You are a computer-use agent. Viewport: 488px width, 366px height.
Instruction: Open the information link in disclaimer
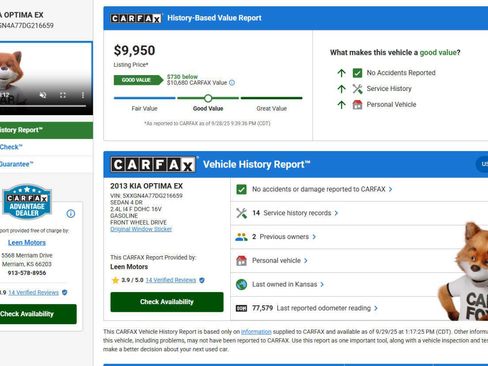click(x=256, y=332)
